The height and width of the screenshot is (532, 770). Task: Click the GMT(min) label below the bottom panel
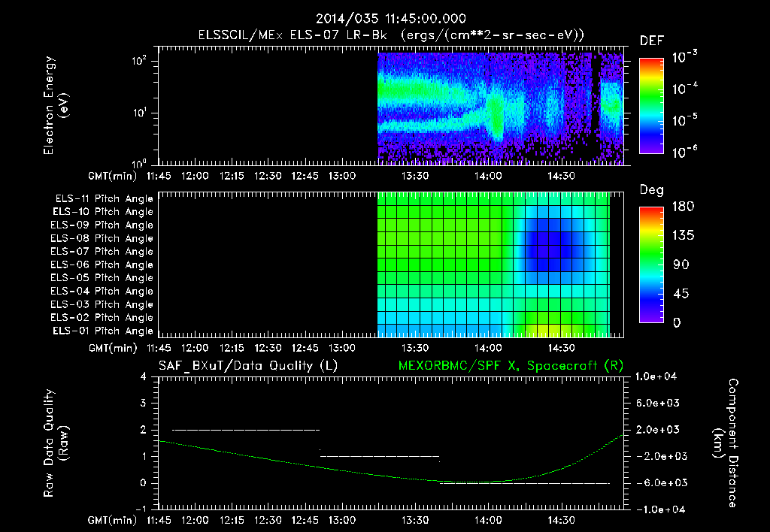(x=113, y=520)
